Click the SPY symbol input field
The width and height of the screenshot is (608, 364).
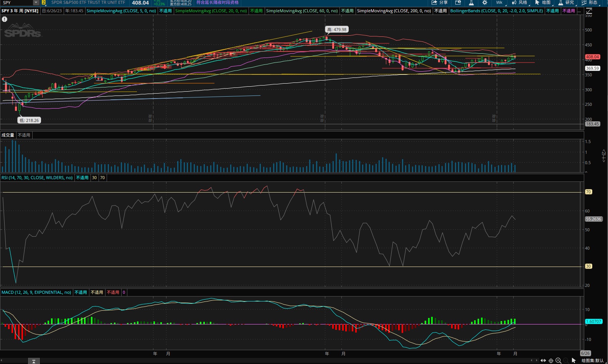17,2
